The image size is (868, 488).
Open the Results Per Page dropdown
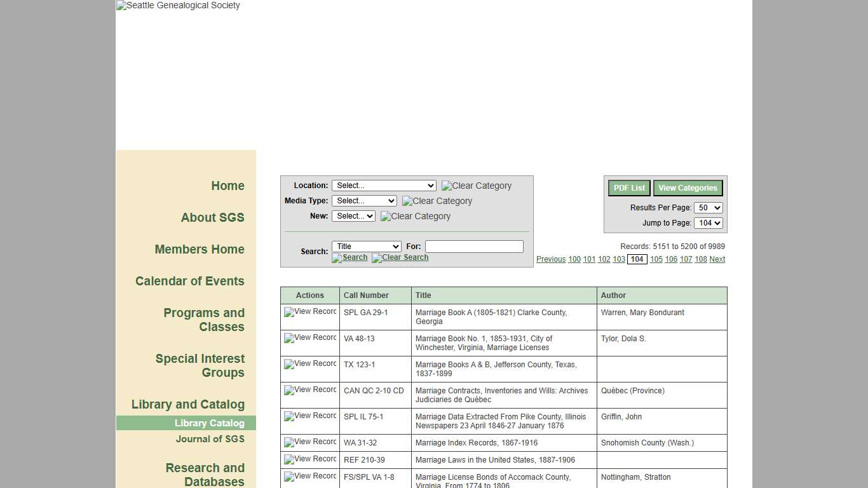coord(709,207)
